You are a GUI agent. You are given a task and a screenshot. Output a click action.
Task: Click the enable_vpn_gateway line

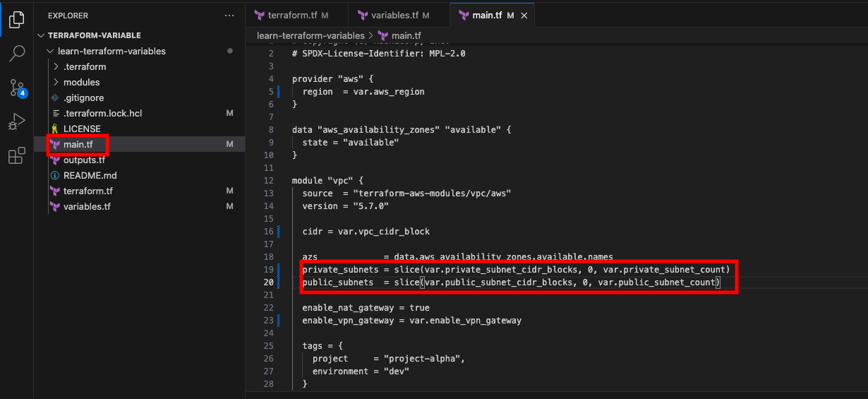pyautogui.click(x=411, y=321)
